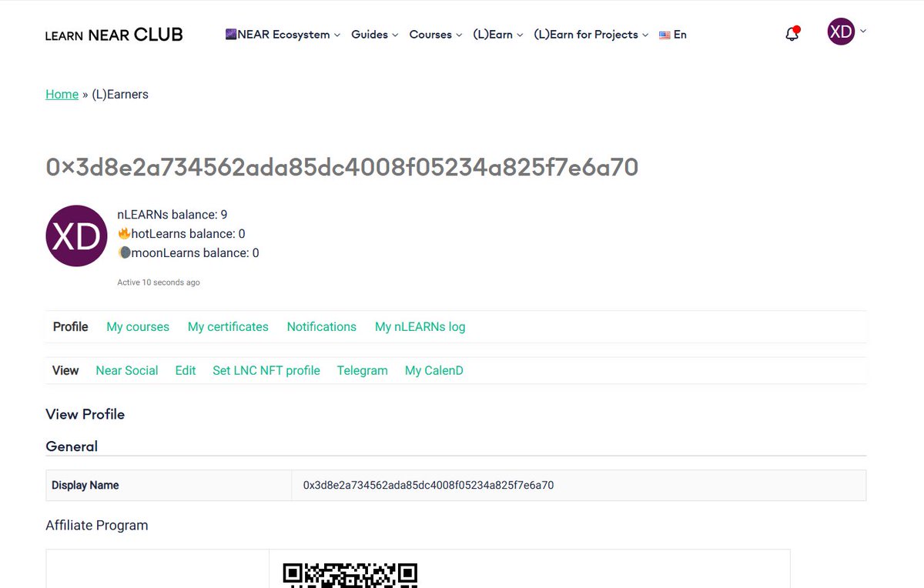
Task: Click the Display Name address value
Action: pyautogui.click(x=428, y=486)
